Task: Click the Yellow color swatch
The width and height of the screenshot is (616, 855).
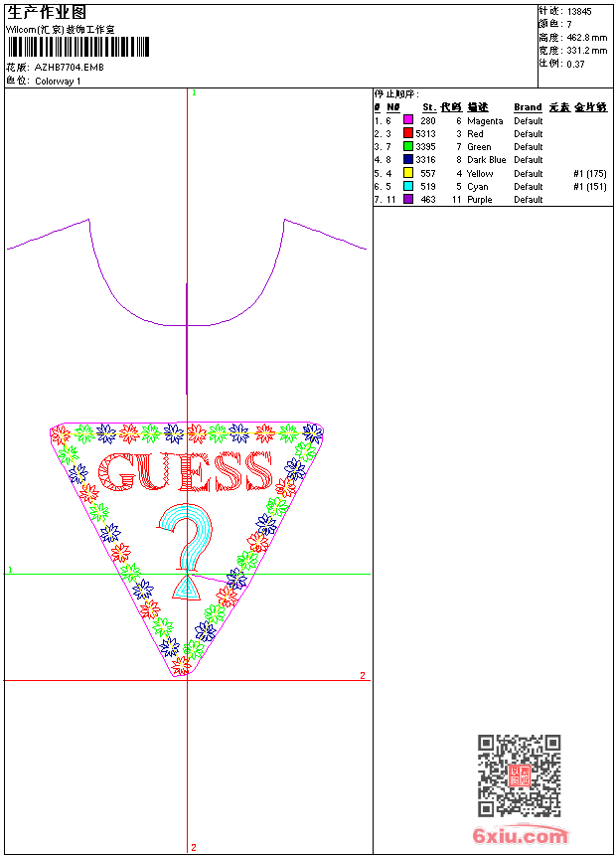Action: [x=407, y=173]
